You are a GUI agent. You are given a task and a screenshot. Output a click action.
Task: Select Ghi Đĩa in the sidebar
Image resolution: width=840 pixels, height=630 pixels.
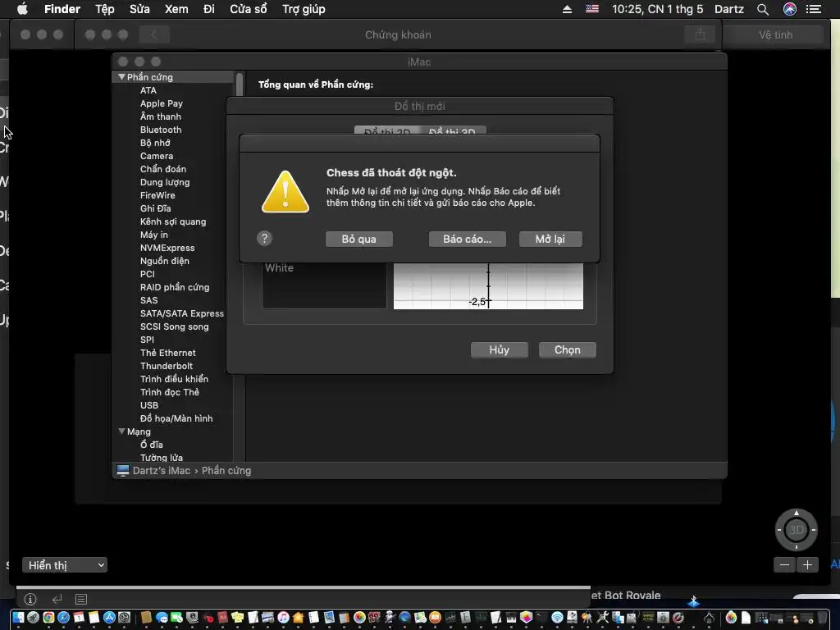tap(155, 208)
